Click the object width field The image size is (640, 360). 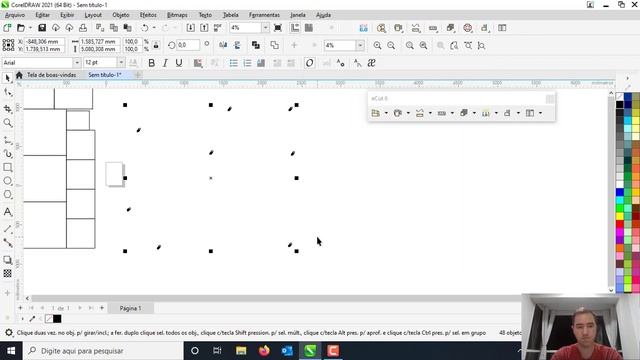coord(99,42)
